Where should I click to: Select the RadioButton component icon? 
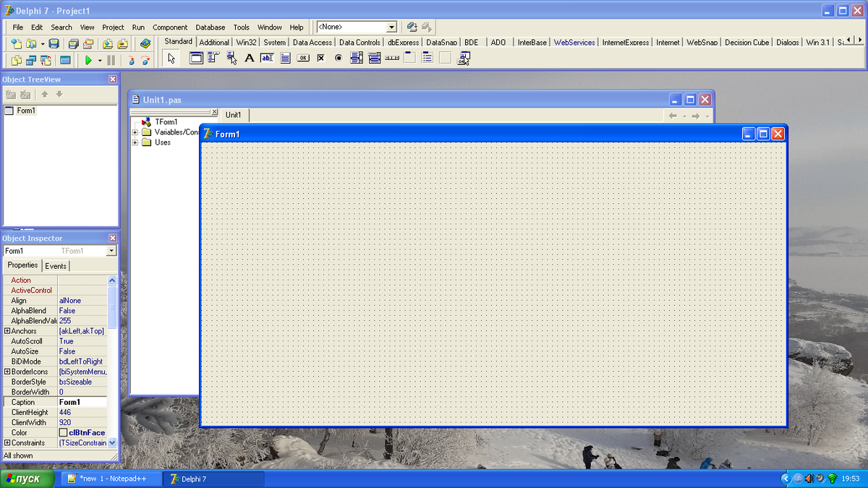[339, 58]
